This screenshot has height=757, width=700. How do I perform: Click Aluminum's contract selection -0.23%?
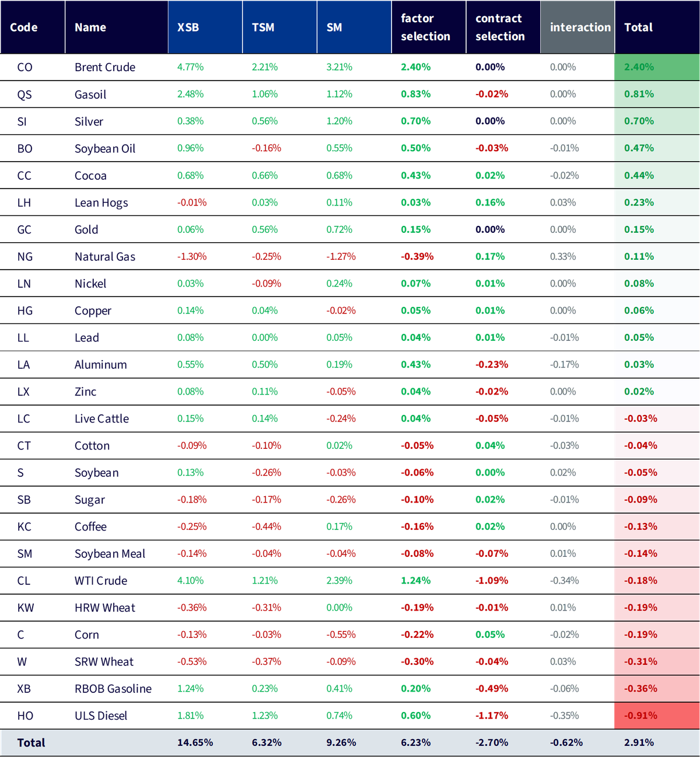[x=492, y=364]
